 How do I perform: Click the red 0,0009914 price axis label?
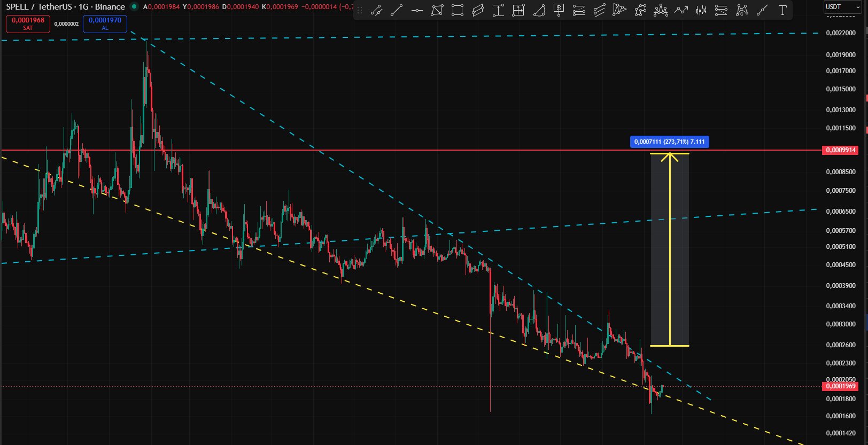[841, 150]
